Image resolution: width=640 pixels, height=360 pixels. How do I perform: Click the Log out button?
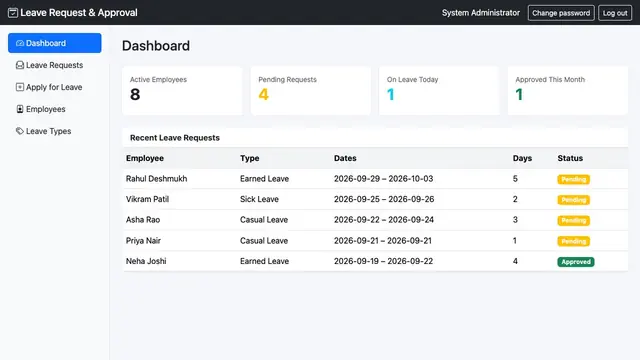tap(615, 13)
